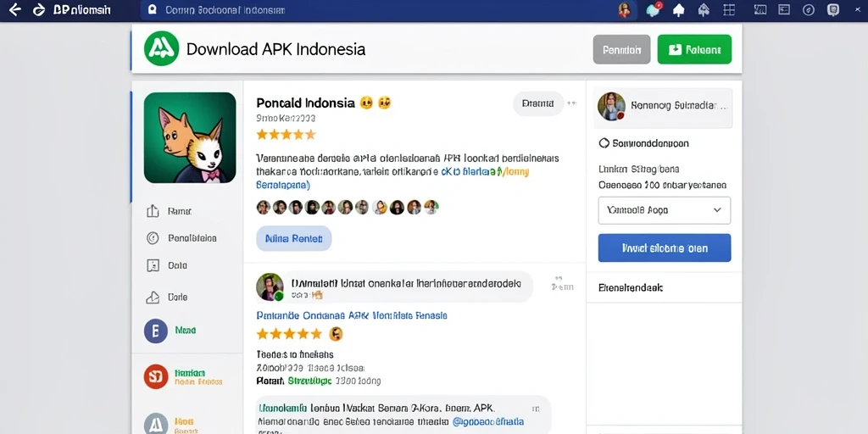
Task: Click the "Erarna" pill button
Action: click(538, 103)
